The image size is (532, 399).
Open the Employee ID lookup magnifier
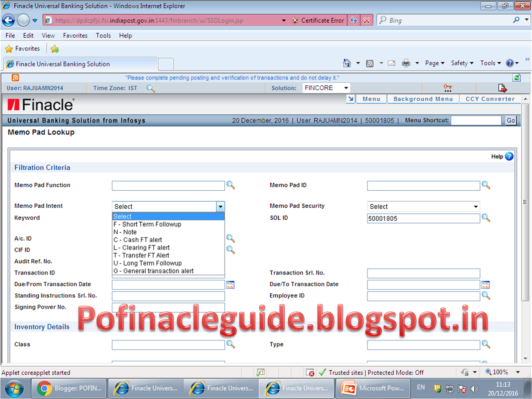coord(486,296)
